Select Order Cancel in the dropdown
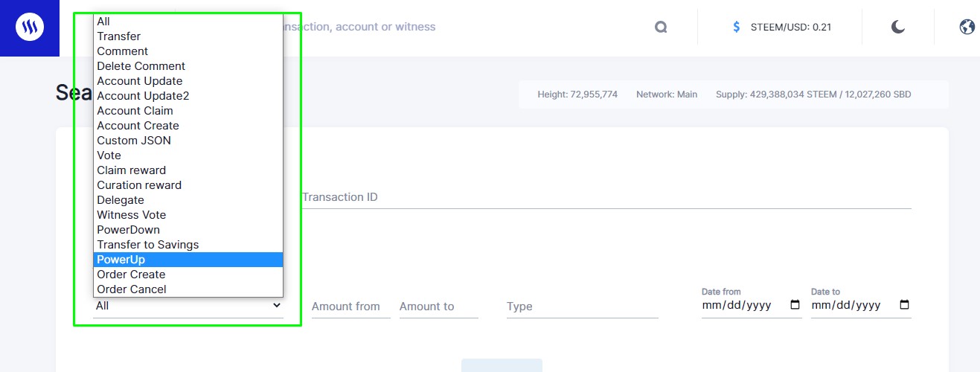The width and height of the screenshot is (980, 372). pyautogui.click(x=132, y=289)
